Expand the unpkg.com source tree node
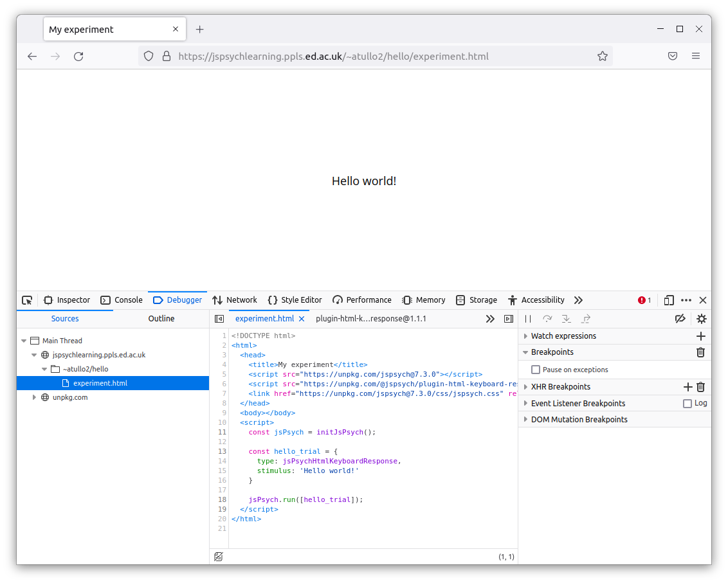This screenshot has height=583, width=728. tap(35, 397)
